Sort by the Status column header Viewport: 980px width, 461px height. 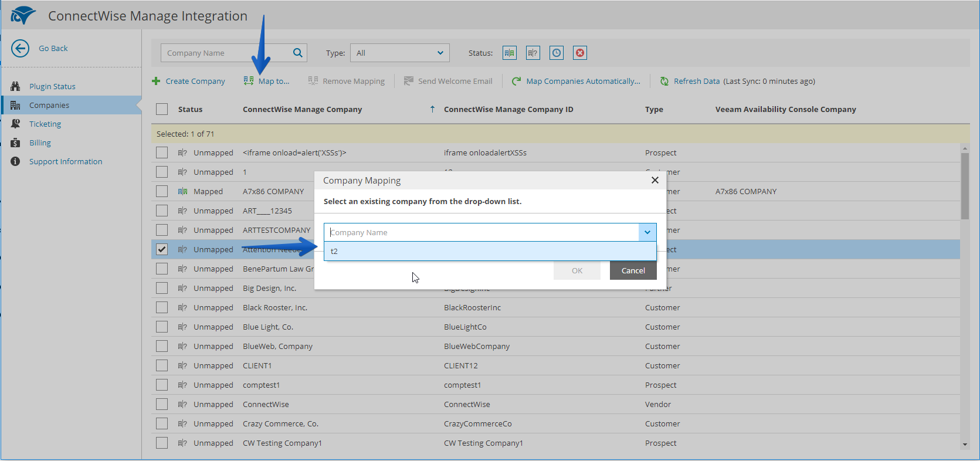click(190, 109)
